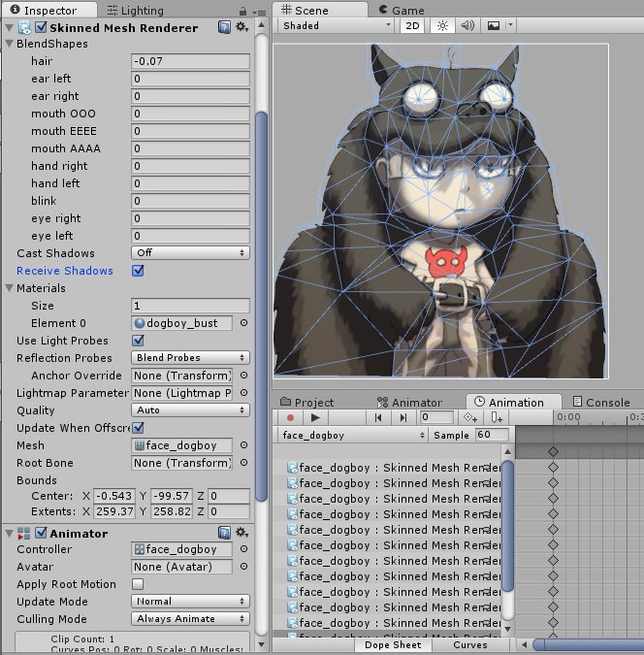The width and height of the screenshot is (644, 655).
Task: Open Skinned Mesh Renderer gear settings menu
Action: point(241,27)
